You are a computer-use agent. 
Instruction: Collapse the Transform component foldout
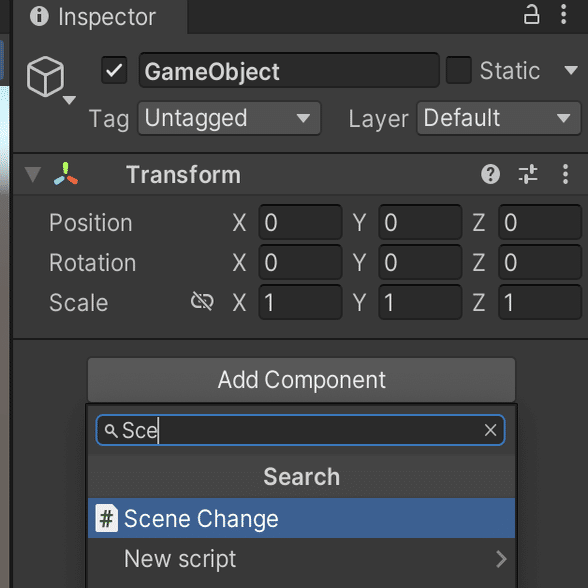(x=33, y=175)
